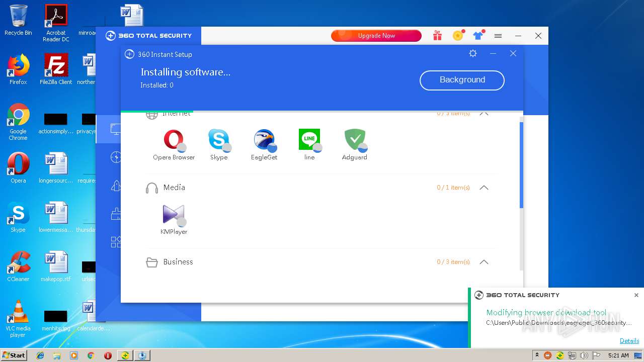
Task: Open the Instant Setup settings gear
Action: point(473,53)
